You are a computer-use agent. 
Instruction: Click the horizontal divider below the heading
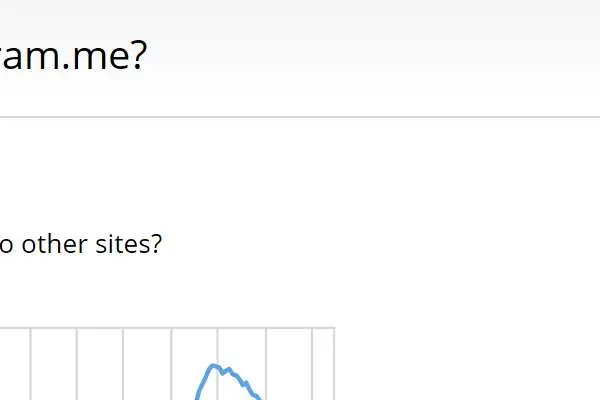[300, 117]
